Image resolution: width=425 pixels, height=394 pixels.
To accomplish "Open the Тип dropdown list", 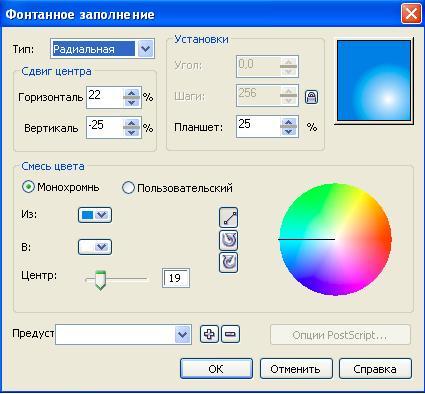I will [x=146, y=49].
